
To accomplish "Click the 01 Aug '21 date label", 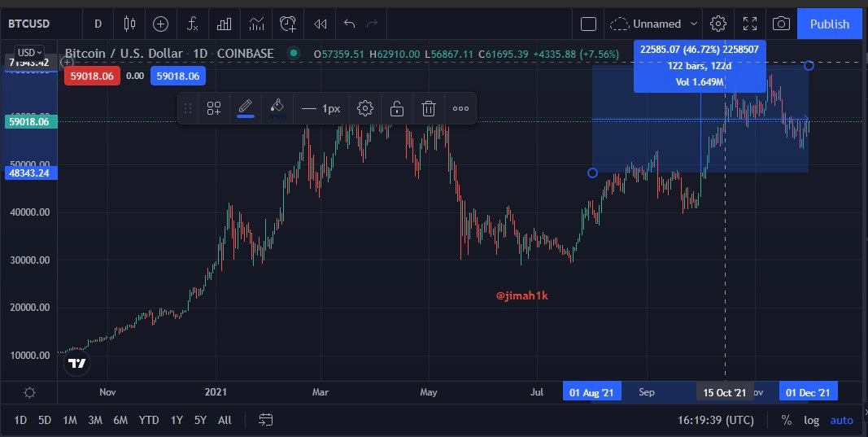I will click(591, 393).
